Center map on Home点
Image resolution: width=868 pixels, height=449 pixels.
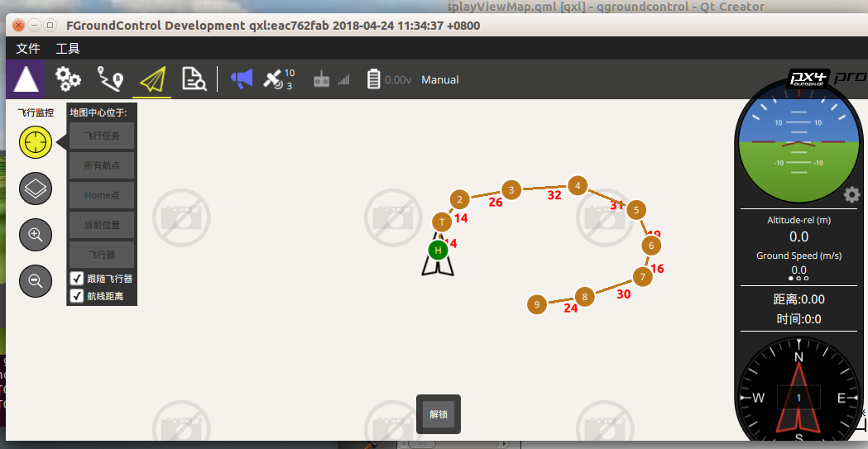coord(102,195)
